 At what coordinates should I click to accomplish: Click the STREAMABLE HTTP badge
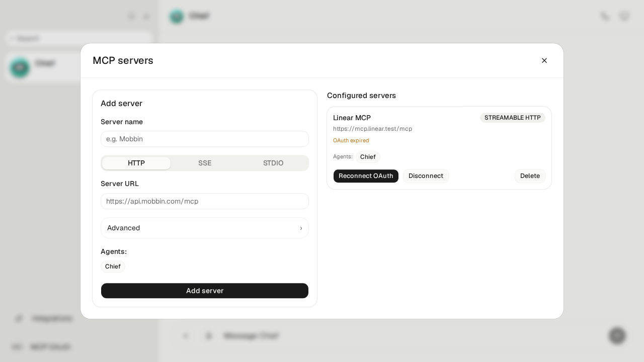click(512, 118)
